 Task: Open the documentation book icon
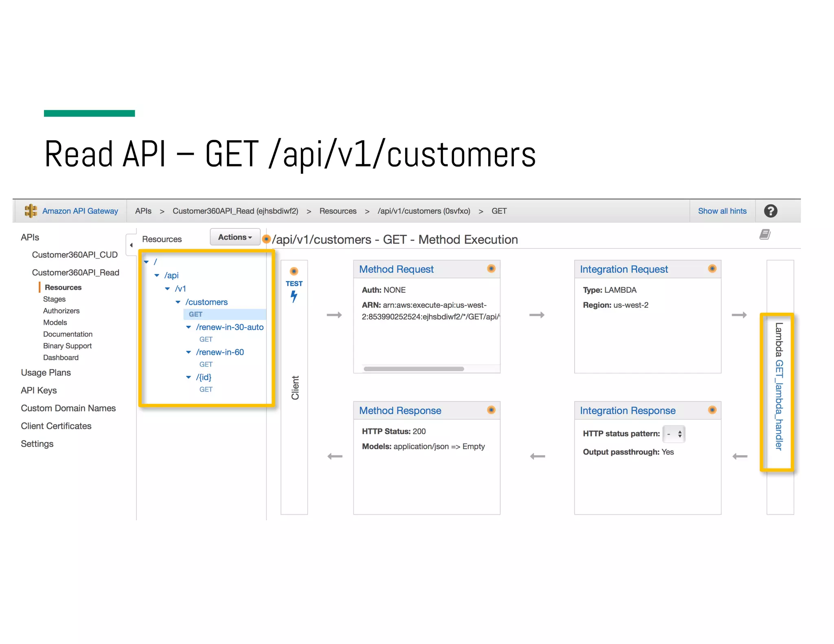(765, 234)
